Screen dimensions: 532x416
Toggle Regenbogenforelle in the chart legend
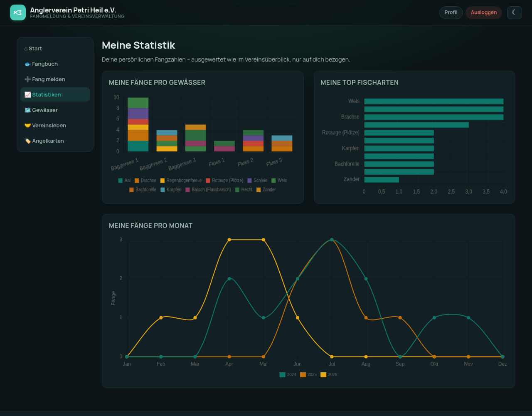click(181, 181)
